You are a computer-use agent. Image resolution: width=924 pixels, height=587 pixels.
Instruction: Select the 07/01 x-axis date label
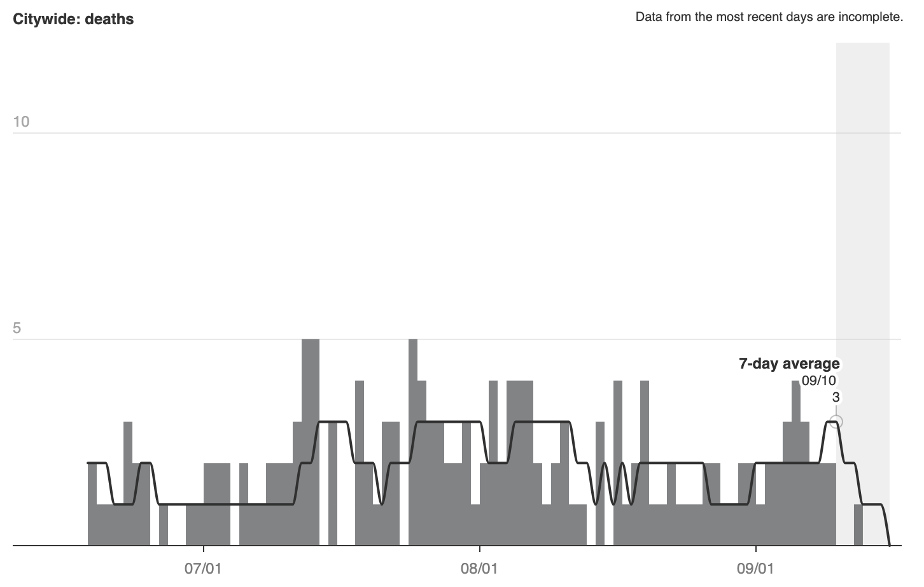point(203,568)
